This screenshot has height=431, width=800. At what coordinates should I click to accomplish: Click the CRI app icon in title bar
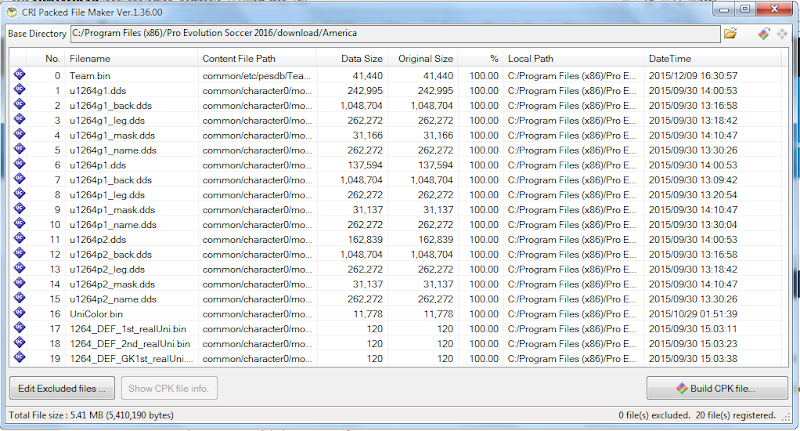[12, 12]
